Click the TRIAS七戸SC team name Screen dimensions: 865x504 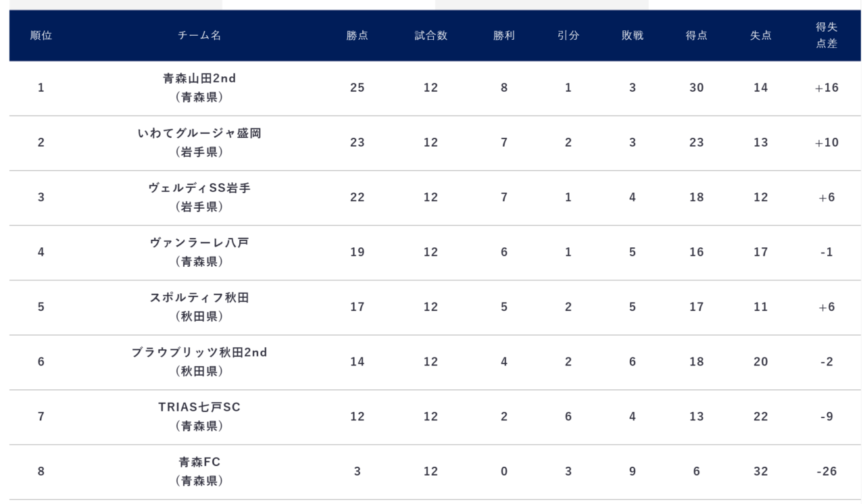(199, 407)
